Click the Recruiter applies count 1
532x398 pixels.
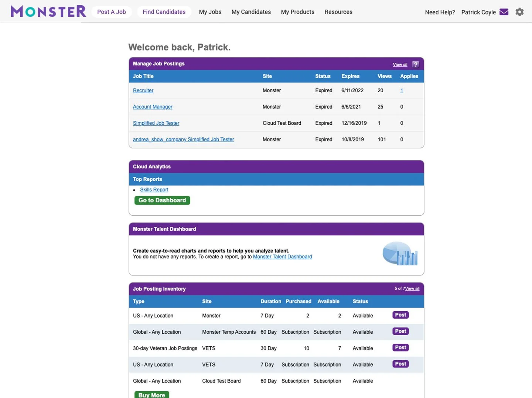[x=402, y=90]
